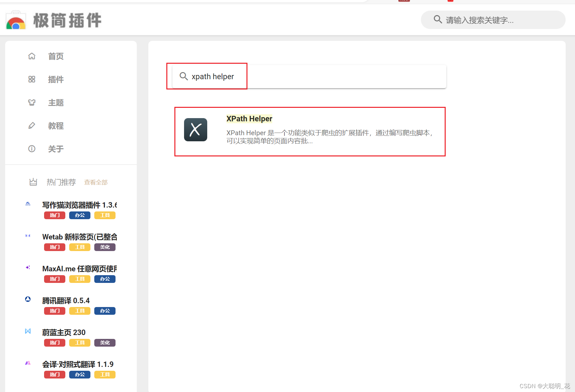575x392 pixels.
Task: Click the 插件 grid icon in sidebar
Action: coord(32,79)
